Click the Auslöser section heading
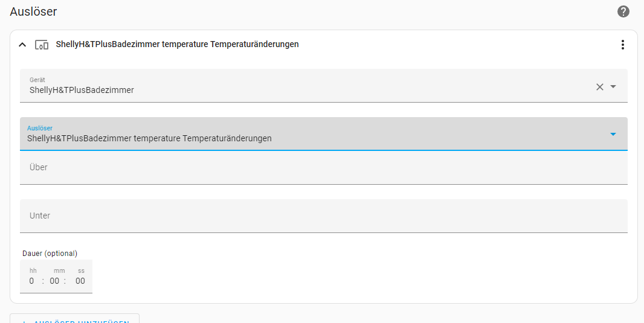Screen dimensions: 644x323 (x=33, y=11)
